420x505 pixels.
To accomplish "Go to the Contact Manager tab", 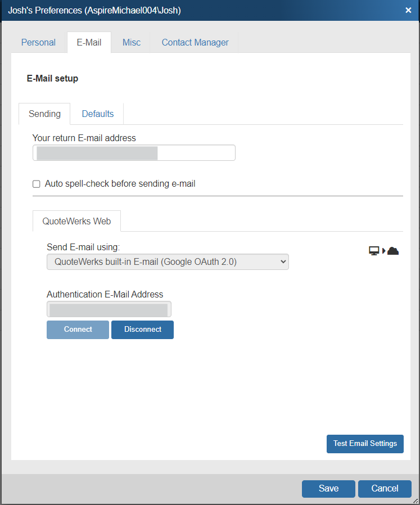I will coord(195,42).
